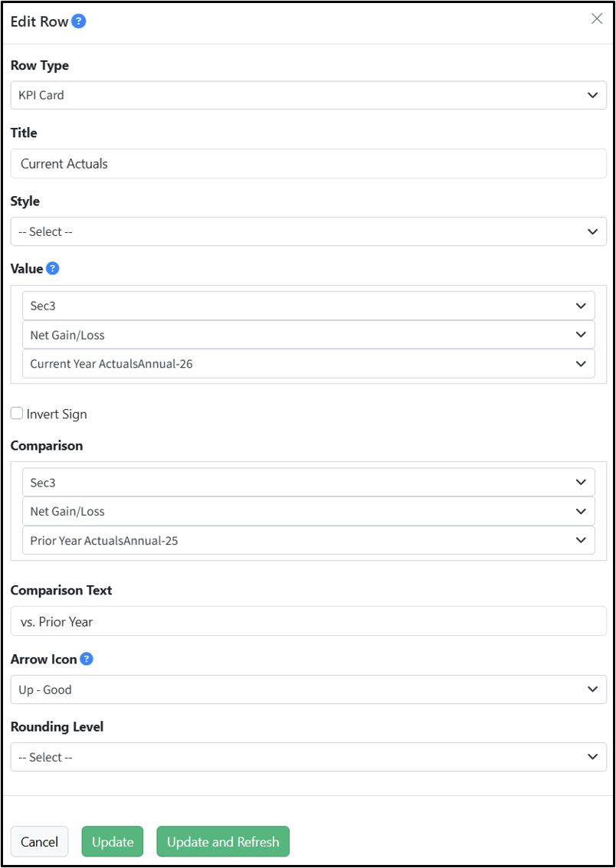Viewport: 616px width, 868px height.
Task: Open the Row Type dropdown showing KPI Card
Action: 308,95
